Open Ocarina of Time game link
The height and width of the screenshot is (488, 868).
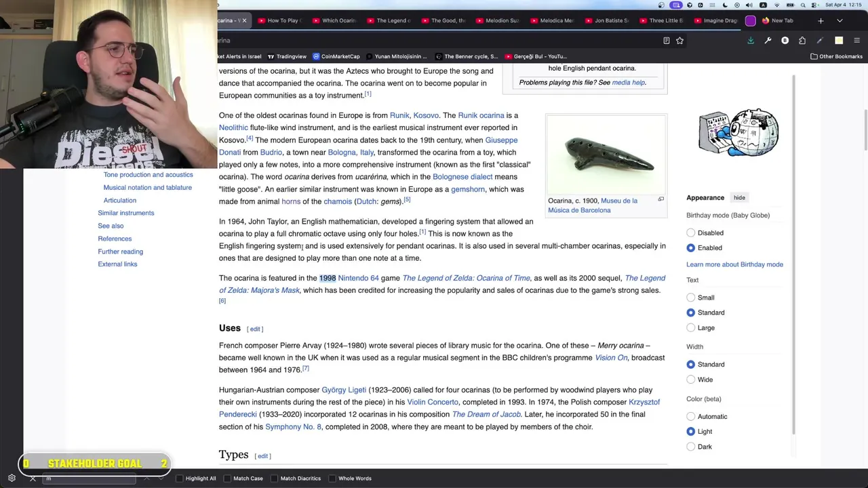tap(466, 278)
